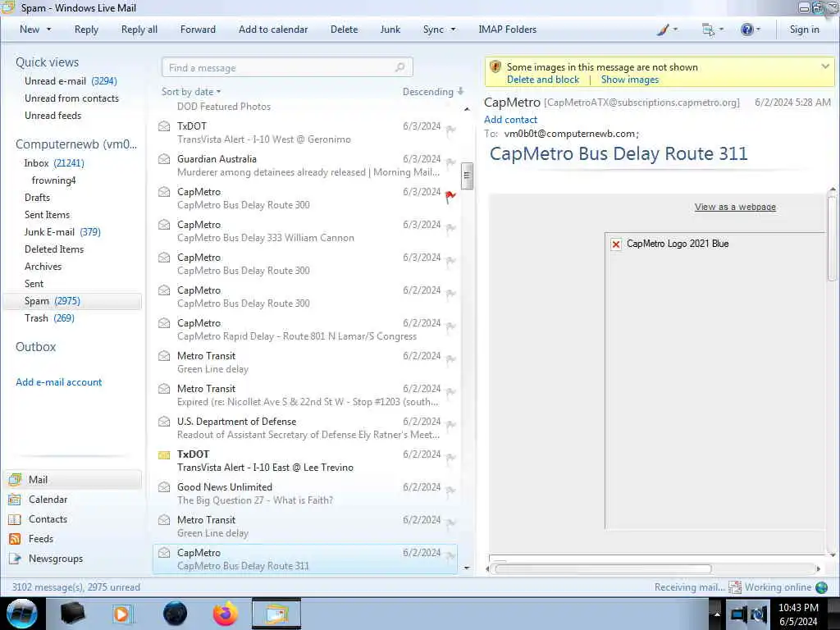Image resolution: width=840 pixels, height=630 pixels.
Task: Click the Add contact link
Action: point(510,120)
